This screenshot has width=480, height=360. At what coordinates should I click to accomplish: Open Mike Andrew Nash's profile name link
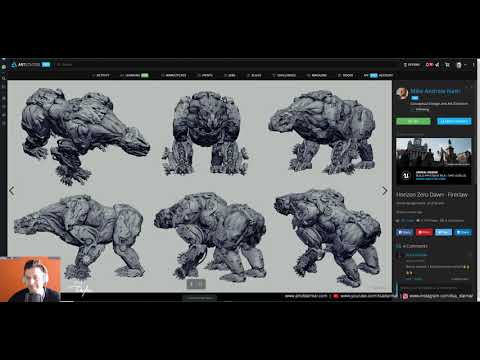click(x=436, y=91)
